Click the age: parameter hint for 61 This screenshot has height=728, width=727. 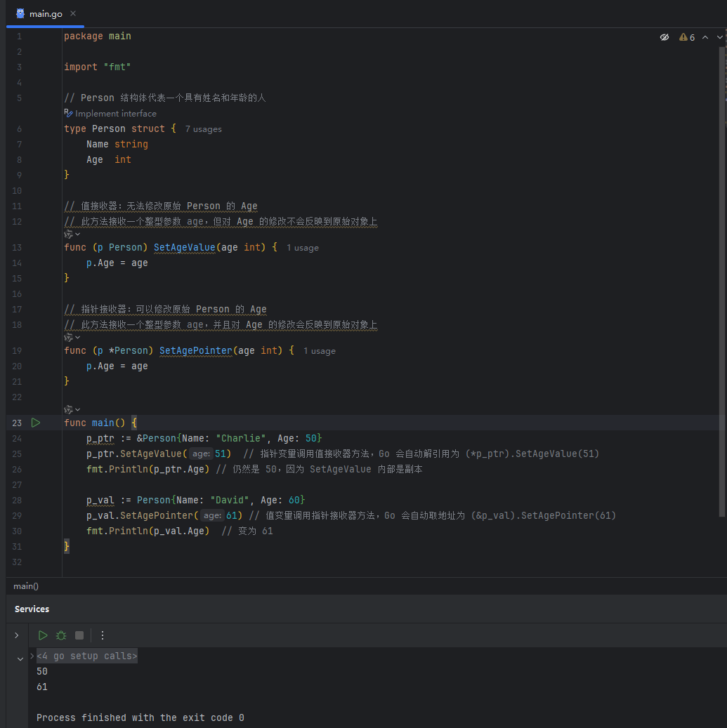click(x=212, y=515)
